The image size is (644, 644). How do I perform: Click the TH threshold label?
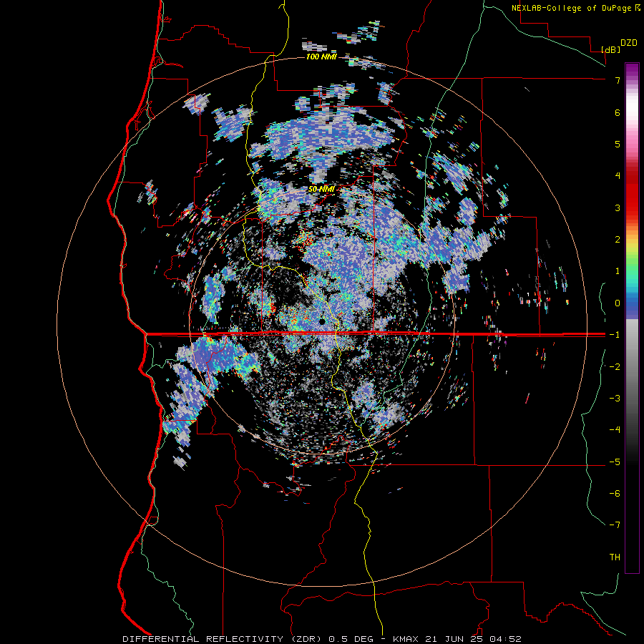tap(615, 557)
